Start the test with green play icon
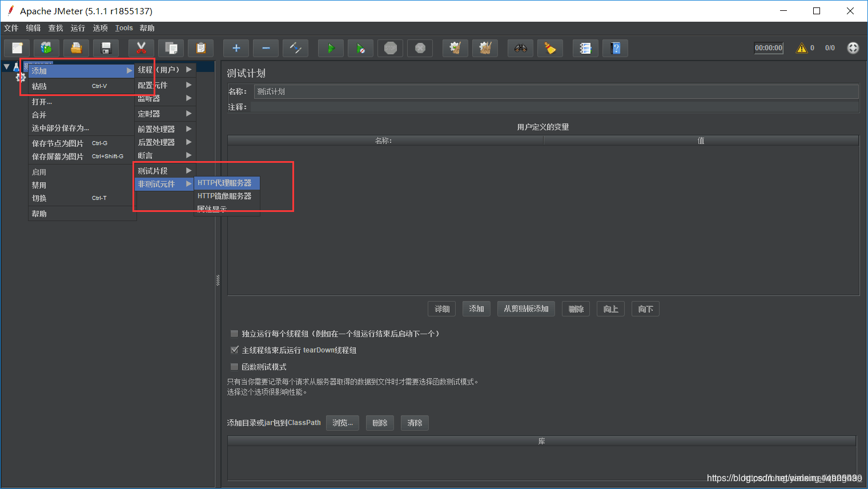The height and width of the screenshot is (489, 868). [331, 49]
